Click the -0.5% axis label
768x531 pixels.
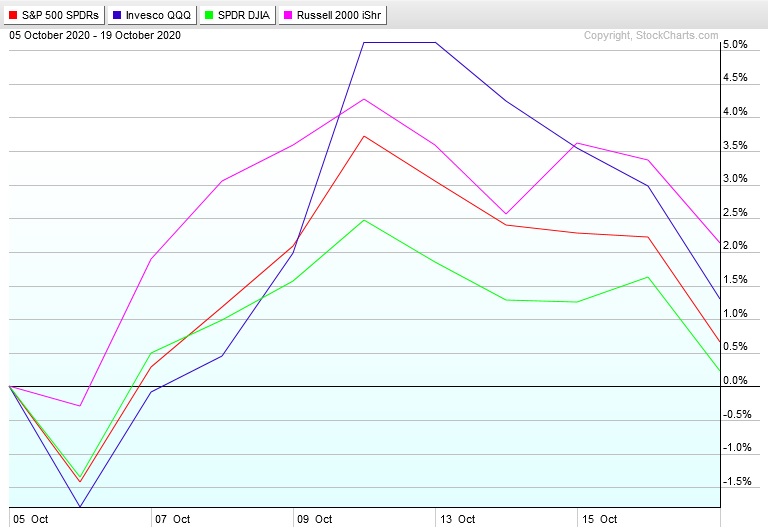[x=737, y=414]
